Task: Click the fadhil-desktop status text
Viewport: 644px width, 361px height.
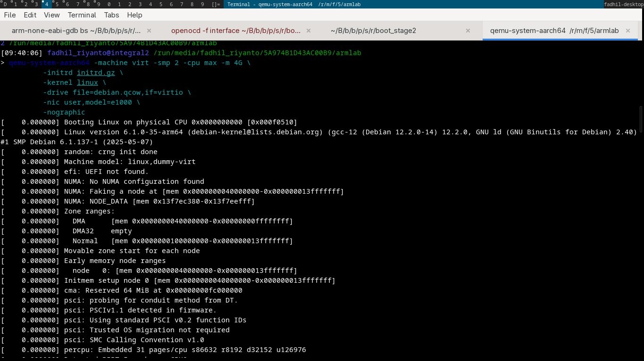Action: point(623,4)
